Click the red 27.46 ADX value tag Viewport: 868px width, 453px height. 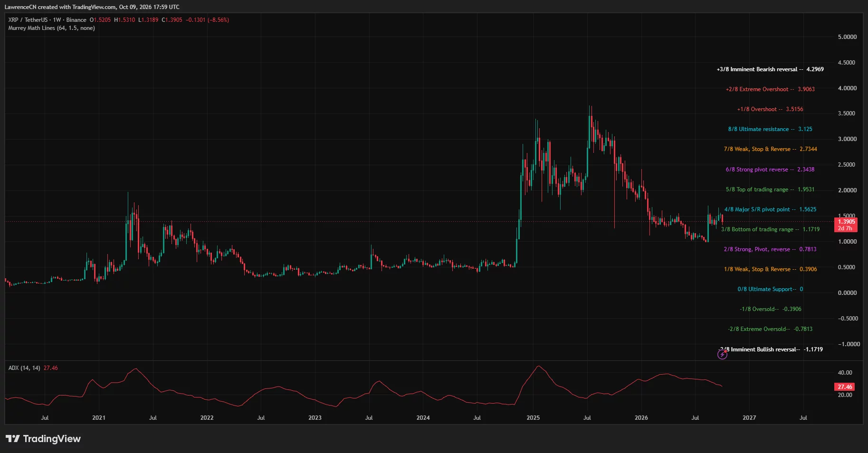point(845,387)
